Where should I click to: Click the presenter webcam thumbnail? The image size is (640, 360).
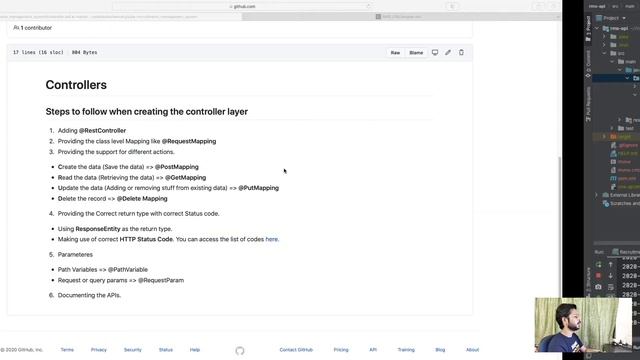pos(584,325)
